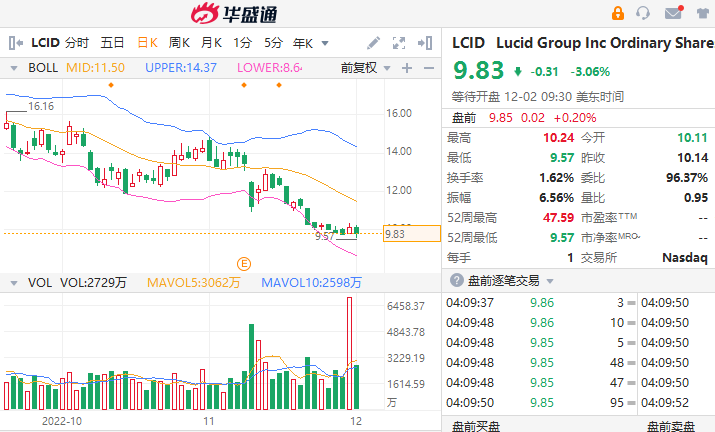Click the LCID ticker in chart toolbar

(x=45, y=43)
